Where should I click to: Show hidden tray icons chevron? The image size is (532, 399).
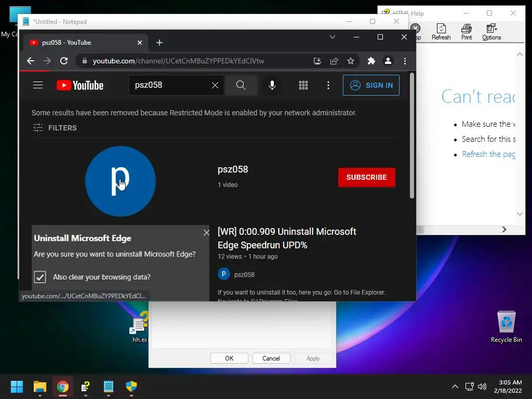[455, 387]
